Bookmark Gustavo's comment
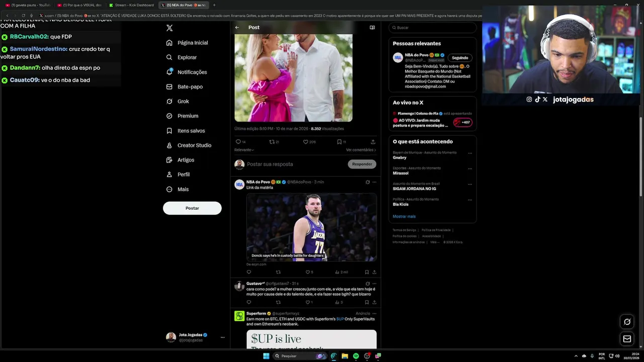The height and width of the screenshot is (362, 644). click(x=367, y=302)
